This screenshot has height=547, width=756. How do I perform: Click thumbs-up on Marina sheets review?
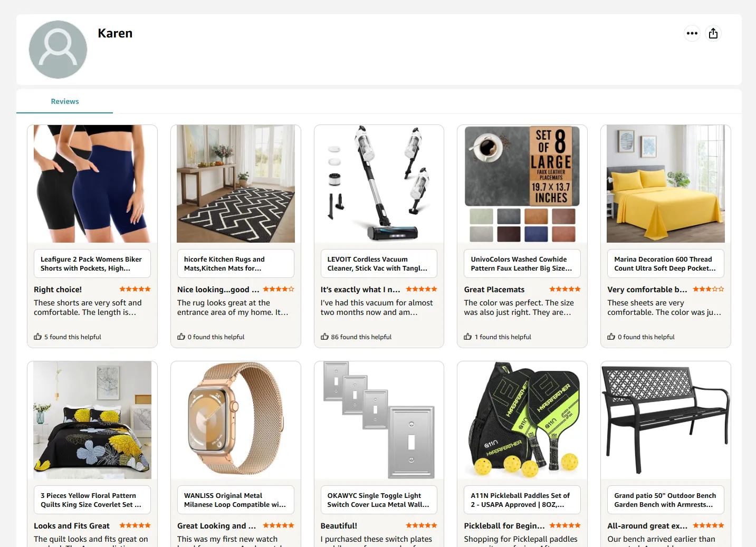click(611, 337)
